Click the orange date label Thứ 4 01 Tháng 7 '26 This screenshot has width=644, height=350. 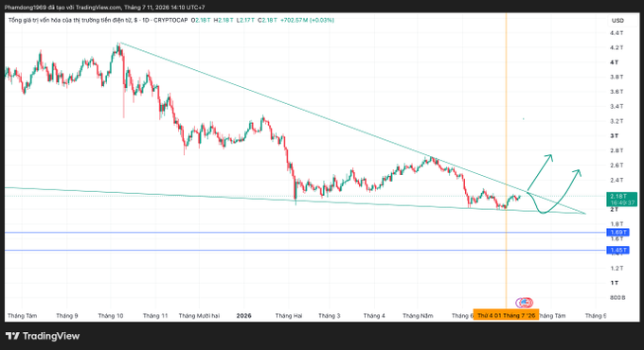coord(506,316)
